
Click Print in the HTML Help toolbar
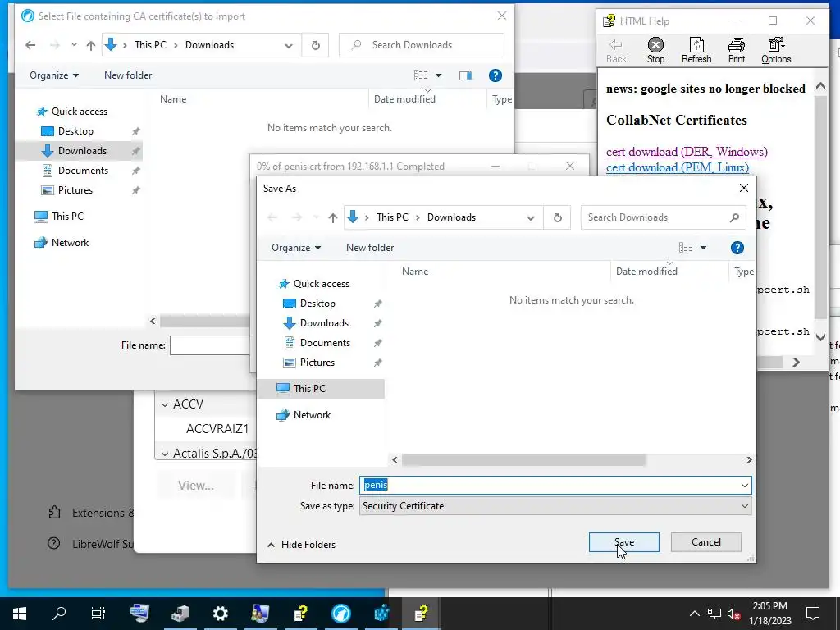pyautogui.click(x=736, y=51)
